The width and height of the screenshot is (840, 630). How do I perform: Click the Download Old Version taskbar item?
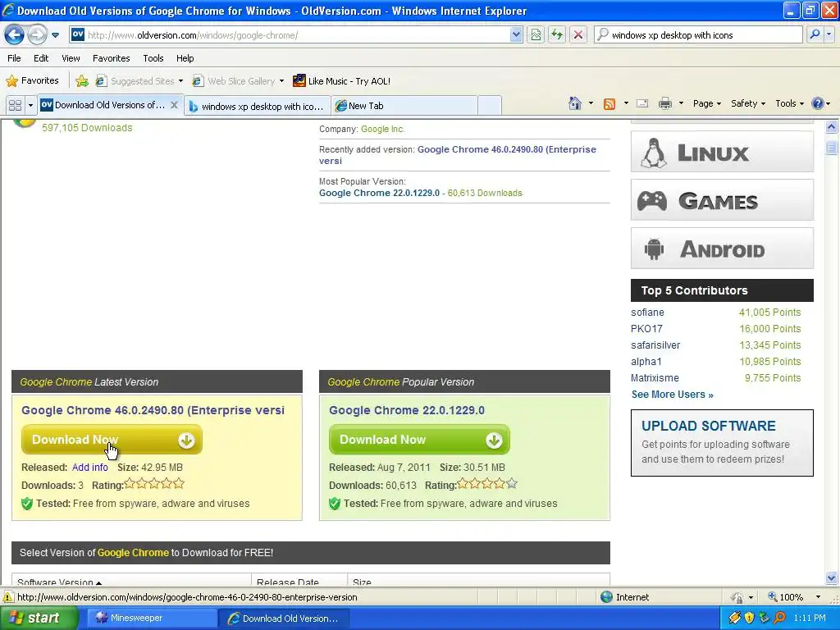[x=284, y=619]
